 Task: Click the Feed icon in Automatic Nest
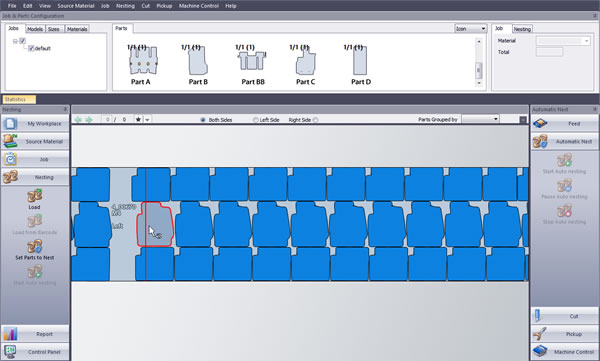pyautogui.click(x=540, y=124)
